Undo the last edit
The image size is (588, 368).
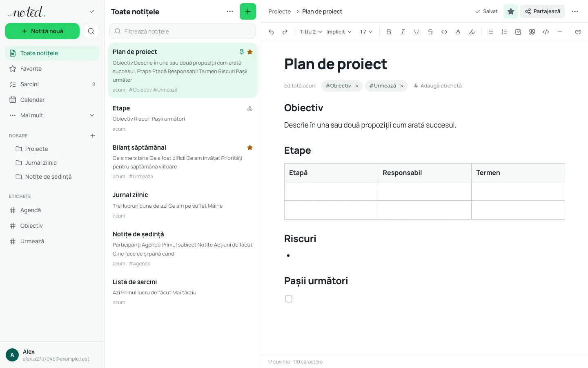point(271,32)
